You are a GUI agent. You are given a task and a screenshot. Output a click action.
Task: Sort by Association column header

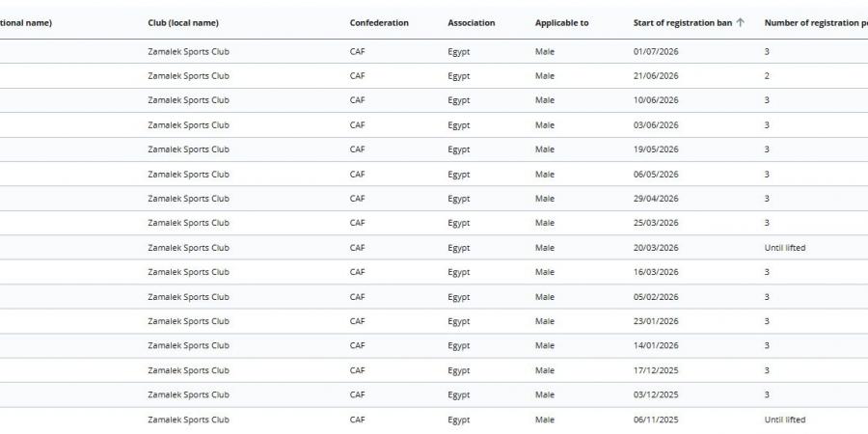pyautogui.click(x=471, y=23)
